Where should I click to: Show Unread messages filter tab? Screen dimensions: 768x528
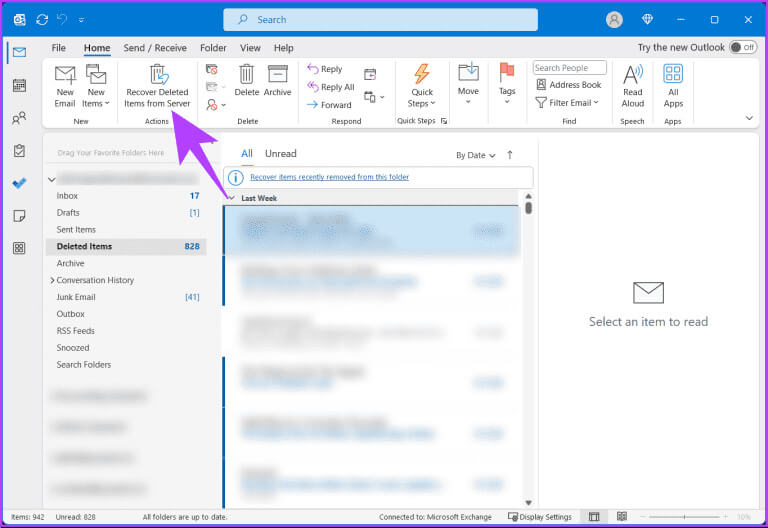pyautogui.click(x=281, y=153)
